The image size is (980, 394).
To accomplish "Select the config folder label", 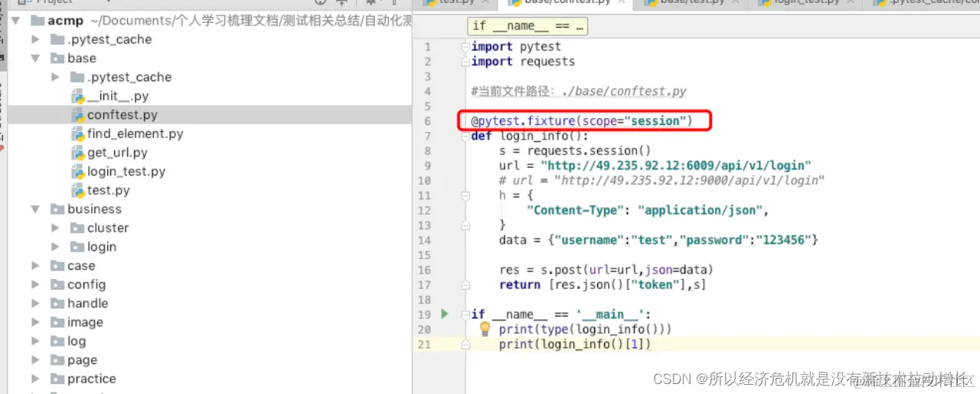I will [87, 284].
